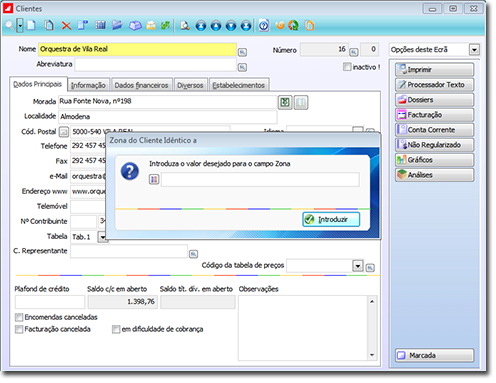Screen dimensions: 496x383
Task: Create a new blank client record
Action: click(31, 25)
